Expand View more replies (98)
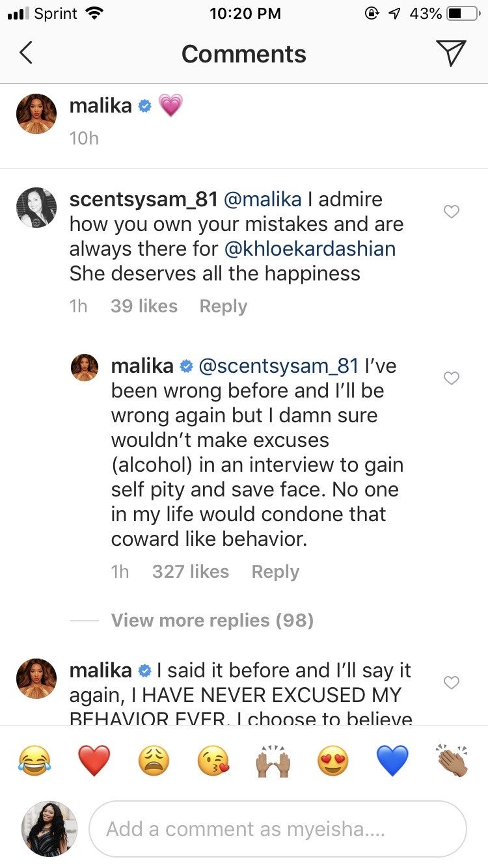Viewport: 488px width, 868px height. click(212, 620)
